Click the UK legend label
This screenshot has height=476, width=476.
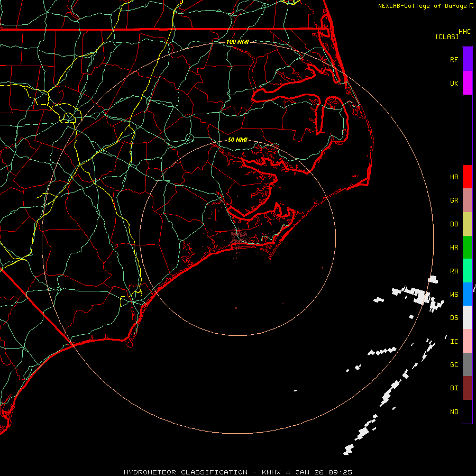pyautogui.click(x=454, y=83)
